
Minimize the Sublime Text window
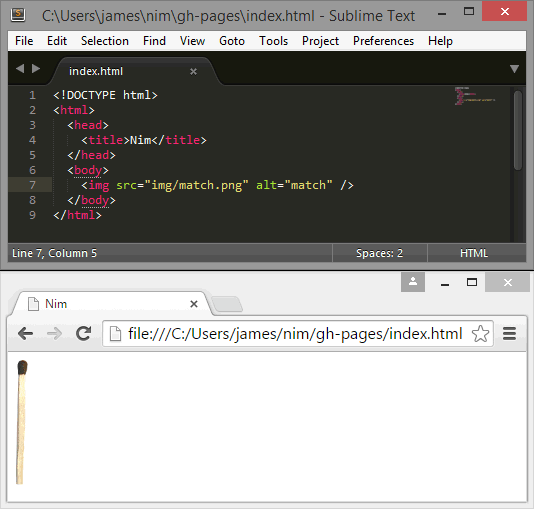point(442,14)
